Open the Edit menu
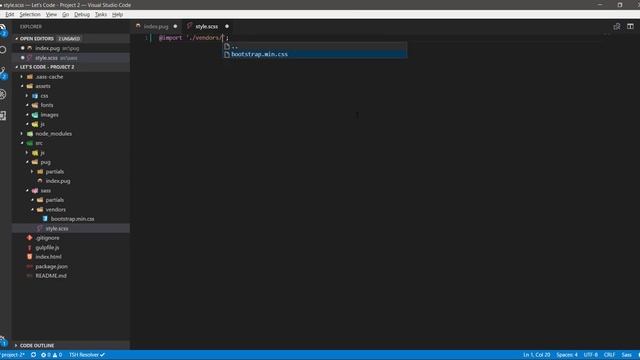This screenshot has height=360, width=640. [x=9, y=14]
